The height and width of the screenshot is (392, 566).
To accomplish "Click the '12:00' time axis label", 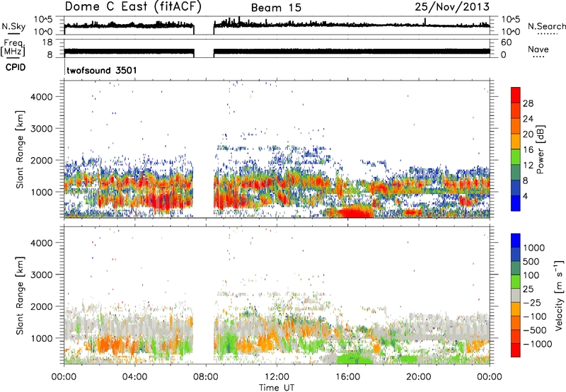I will (x=277, y=376).
